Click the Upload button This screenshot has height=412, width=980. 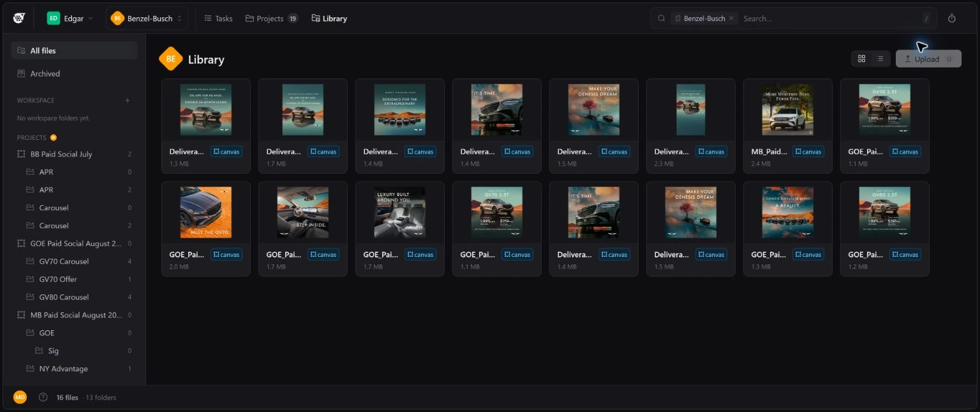click(928, 59)
